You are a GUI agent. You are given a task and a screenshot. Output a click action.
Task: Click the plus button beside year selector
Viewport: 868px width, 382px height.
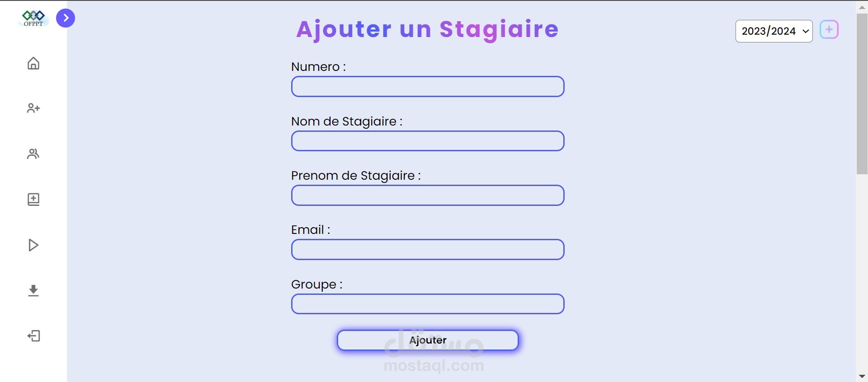(x=829, y=30)
